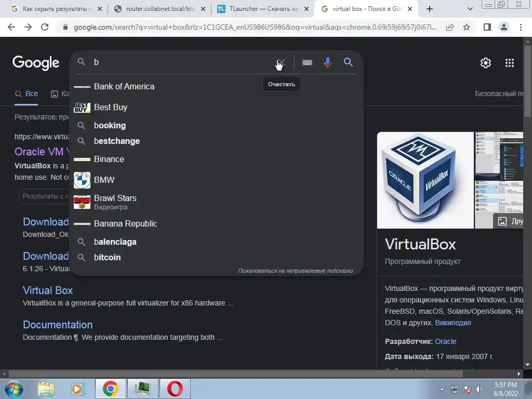Open the Action Center flag icon
532x399 pixels.
(x=467, y=389)
